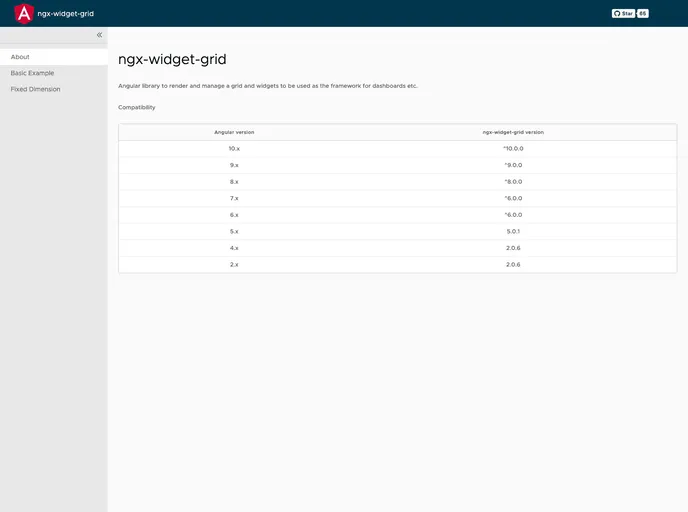Select the 8.x table cell
Viewport: 688px width, 512px height.
tap(234, 182)
